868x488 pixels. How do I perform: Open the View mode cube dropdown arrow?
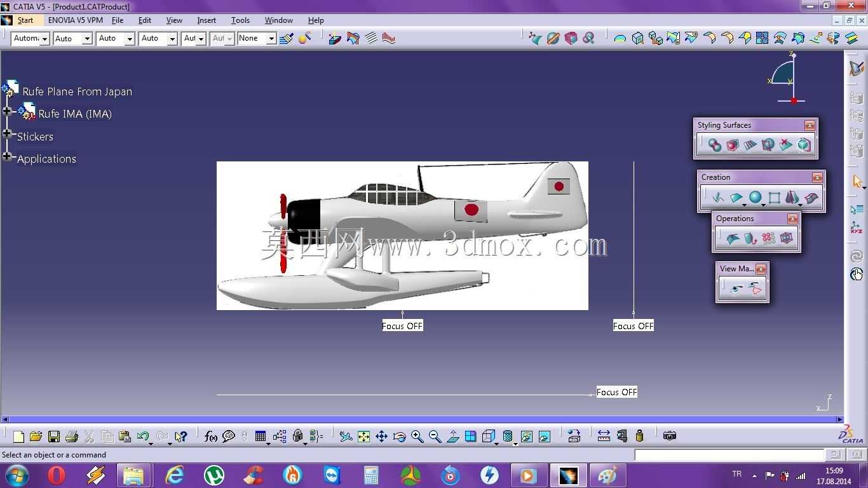pyautogui.click(x=497, y=443)
